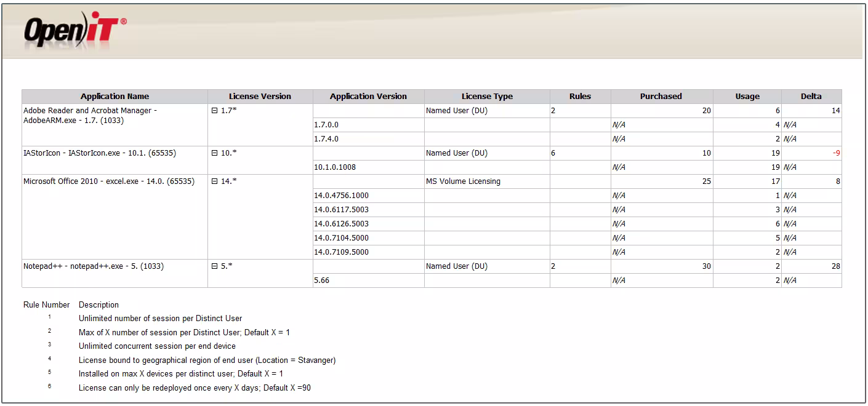Click rule 'License bound to geographical region' description
Viewport: 868px width, 406px height.
207,360
